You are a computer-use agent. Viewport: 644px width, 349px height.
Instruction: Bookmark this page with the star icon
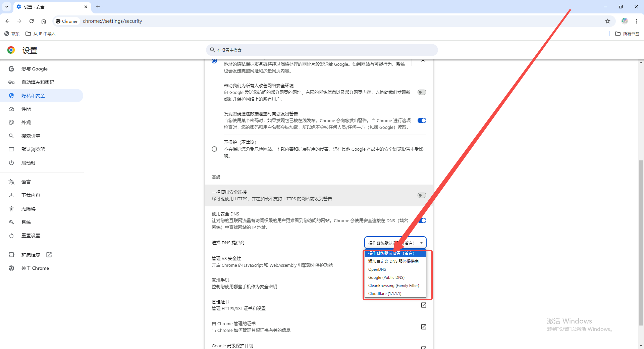tap(608, 21)
